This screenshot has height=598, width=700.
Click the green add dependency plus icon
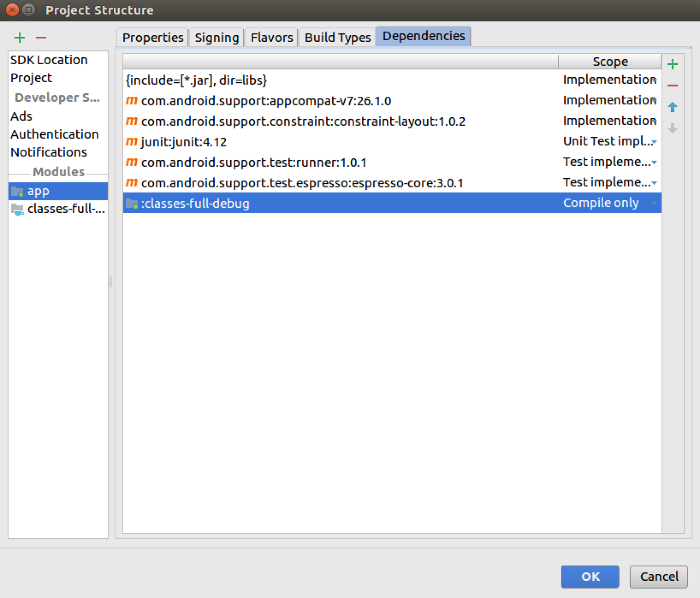[672, 65]
